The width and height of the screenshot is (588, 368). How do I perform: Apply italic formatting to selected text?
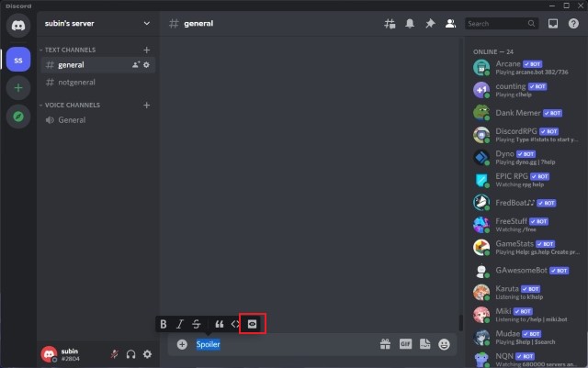(x=180, y=324)
